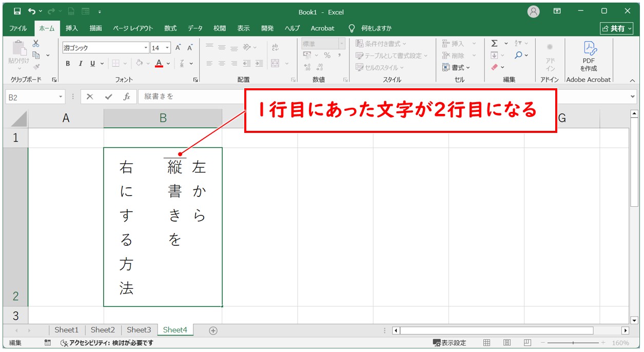Open the Formulas tab
Screen dimensions: 644x352
pos(170,28)
